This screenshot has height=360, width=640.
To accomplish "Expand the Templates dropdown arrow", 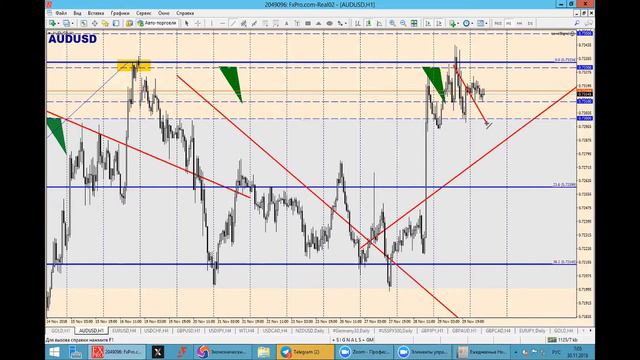I will pyautogui.click(x=487, y=24).
